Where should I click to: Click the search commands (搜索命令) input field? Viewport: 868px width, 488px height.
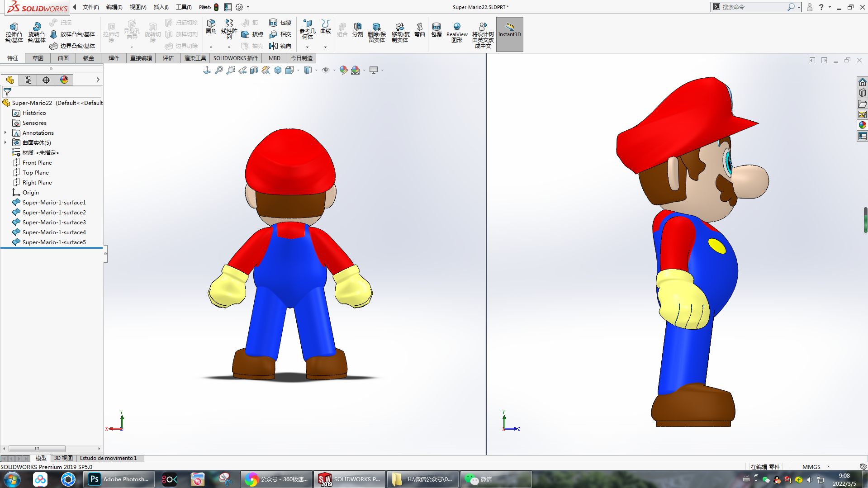point(753,7)
